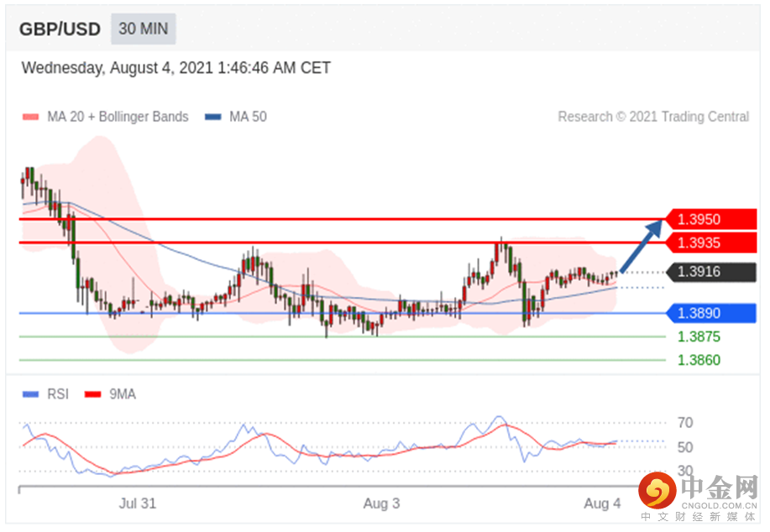Click the Jul 31 date axis label
This screenshot has height=532, width=770.
pyautogui.click(x=138, y=503)
